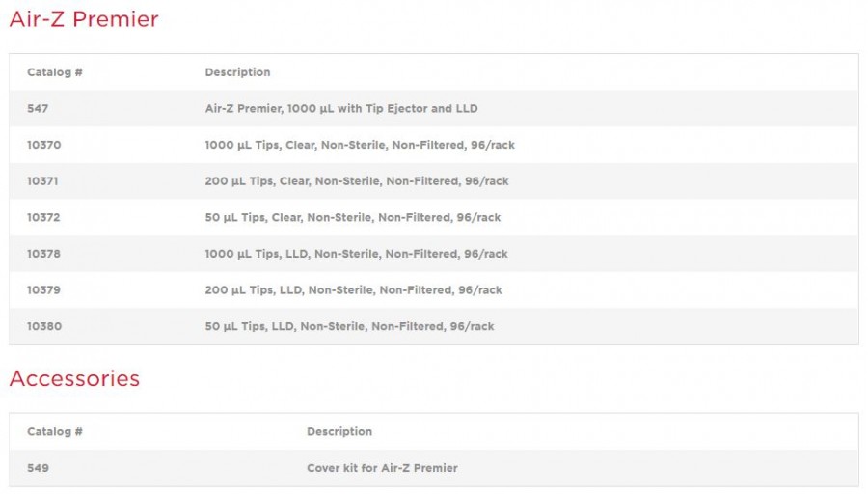Screen dimensions: 868x494
Task: Click the 1000 µL LLD tips description
Action: coord(356,254)
